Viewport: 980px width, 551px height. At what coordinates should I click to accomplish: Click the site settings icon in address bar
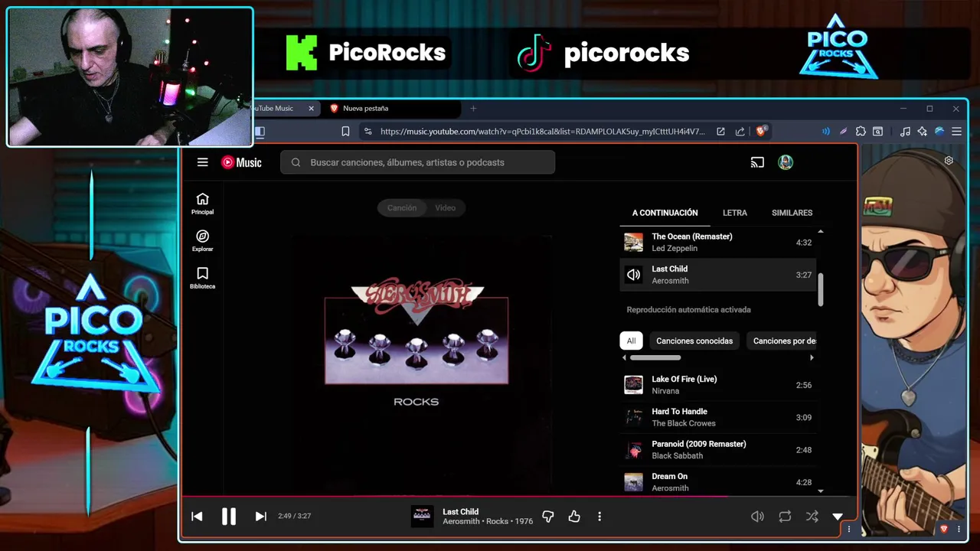[x=368, y=132]
